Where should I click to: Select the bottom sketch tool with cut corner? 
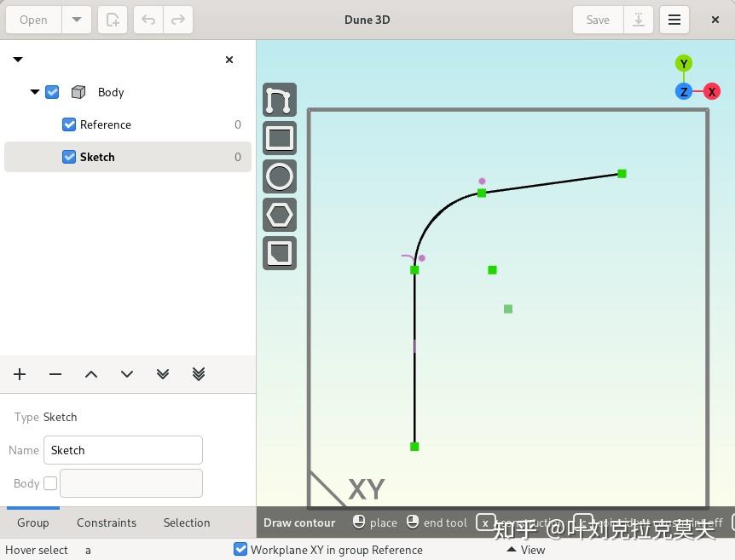[279, 252]
